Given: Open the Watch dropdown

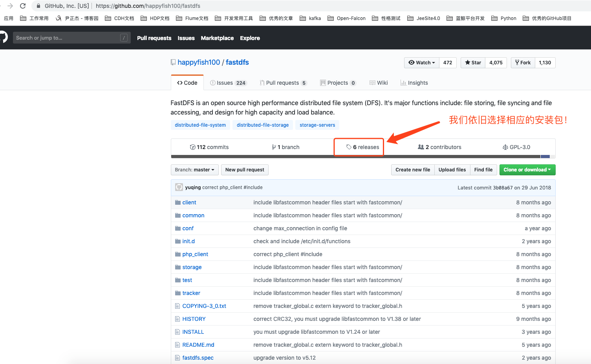Looking at the screenshot, I should pos(422,63).
